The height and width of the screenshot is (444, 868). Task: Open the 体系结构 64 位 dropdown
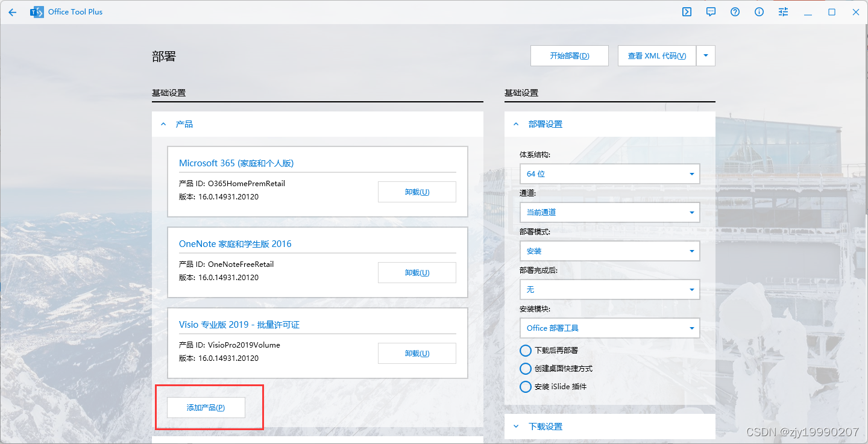[x=609, y=174]
